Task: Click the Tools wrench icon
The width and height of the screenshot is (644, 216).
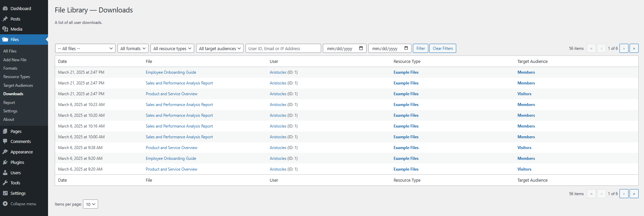Action: (5, 183)
